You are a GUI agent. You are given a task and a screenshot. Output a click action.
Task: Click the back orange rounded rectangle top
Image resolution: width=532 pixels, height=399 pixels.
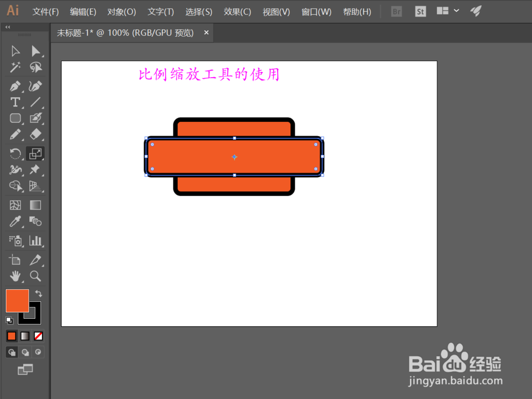tap(234, 128)
